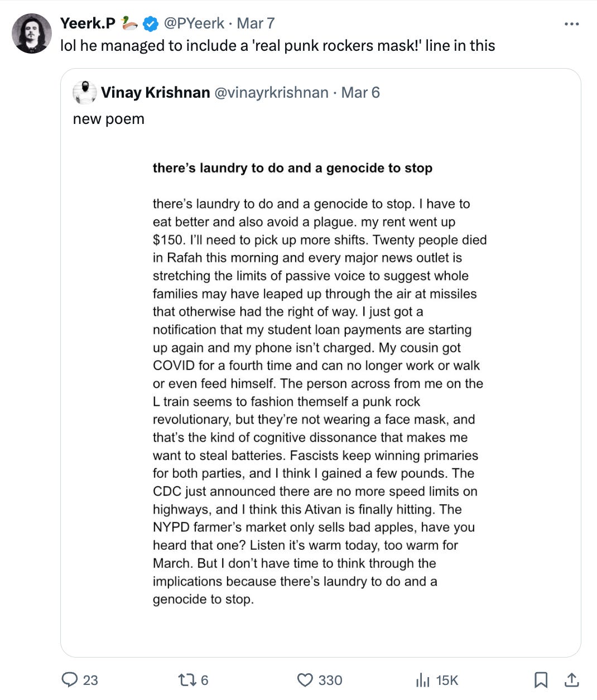Image resolution: width=597 pixels, height=700 pixels.
Task: Click the reply speech bubble icon
Action: tap(69, 679)
